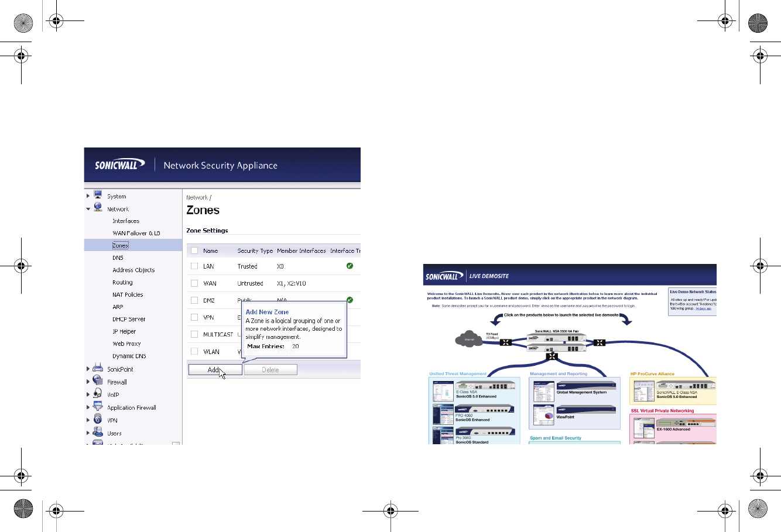781x532 pixels.
Task: Check the WLAN zone checkbox
Action: [x=194, y=351]
